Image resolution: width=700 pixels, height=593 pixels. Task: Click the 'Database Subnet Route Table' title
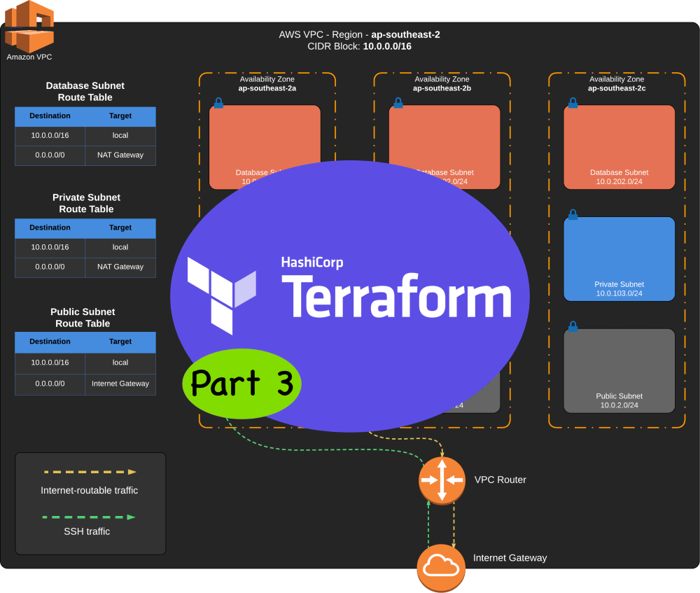click(x=85, y=92)
